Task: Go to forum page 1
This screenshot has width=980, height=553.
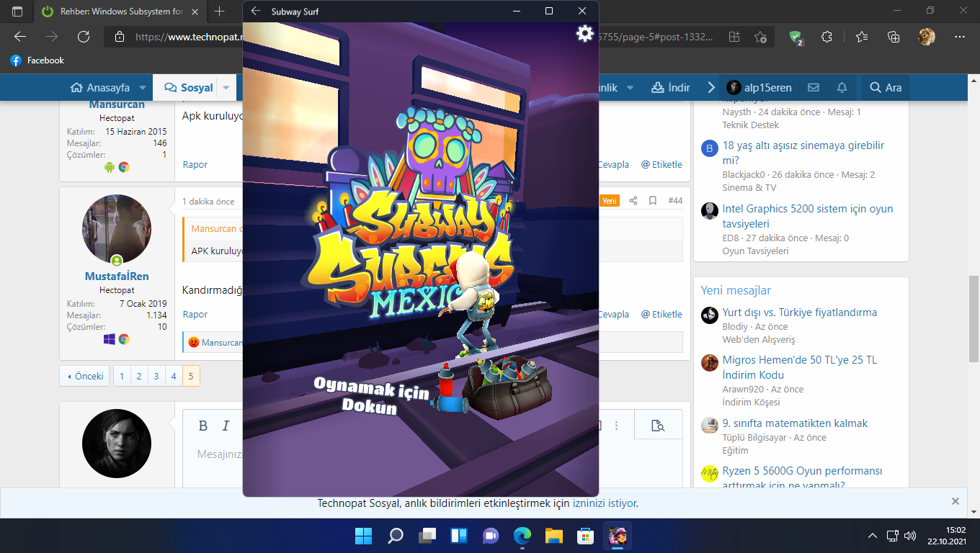Action: 122,376
